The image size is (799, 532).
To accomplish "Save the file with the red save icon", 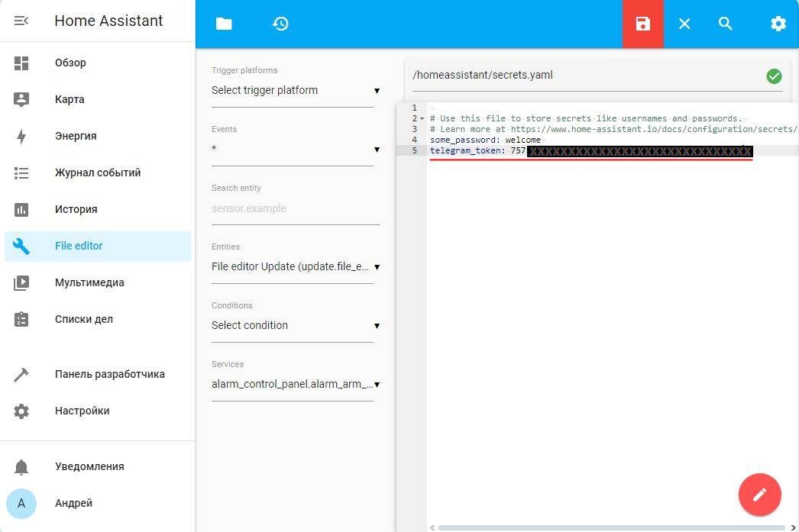I will click(643, 24).
